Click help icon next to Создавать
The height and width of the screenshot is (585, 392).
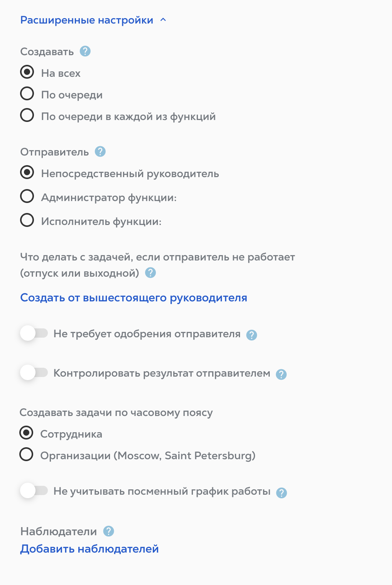85,51
